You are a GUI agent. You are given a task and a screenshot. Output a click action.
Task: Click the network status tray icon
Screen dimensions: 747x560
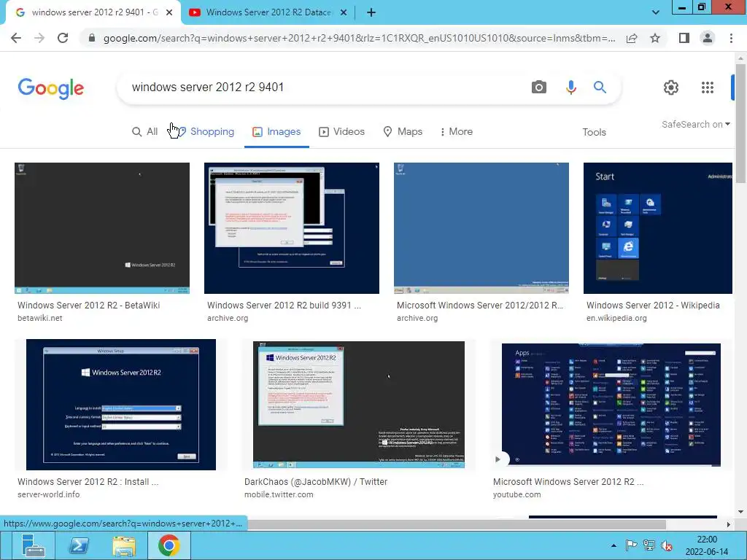[649, 545]
